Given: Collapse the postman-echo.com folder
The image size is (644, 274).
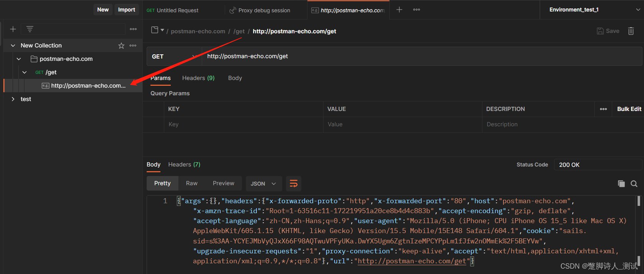Looking at the screenshot, I should (x=19, y=59).
